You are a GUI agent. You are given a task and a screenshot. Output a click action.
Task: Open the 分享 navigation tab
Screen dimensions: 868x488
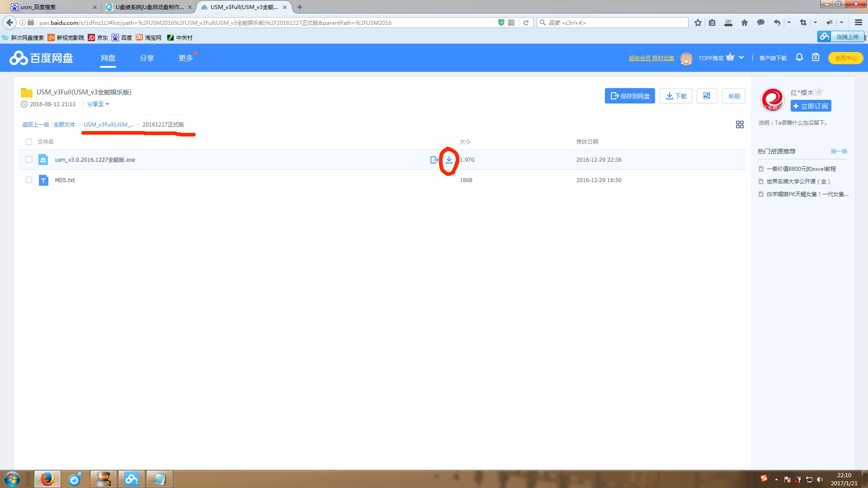point(146,58)
